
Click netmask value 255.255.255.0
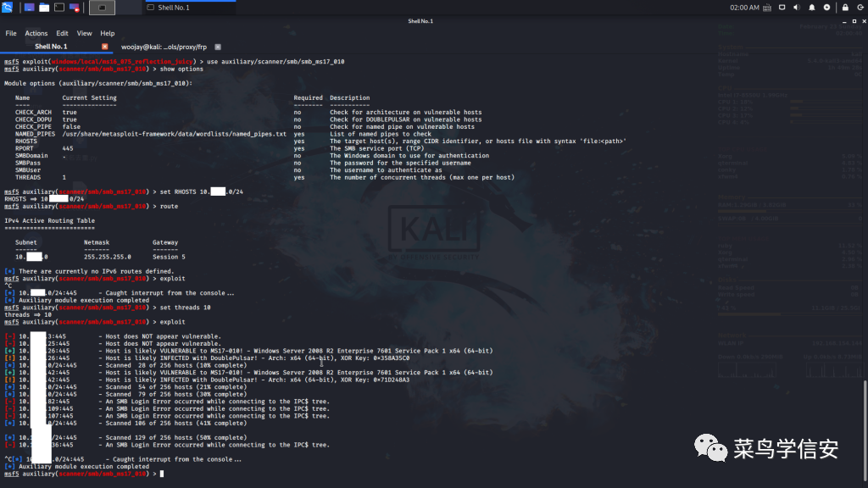[x=108, y=257]
